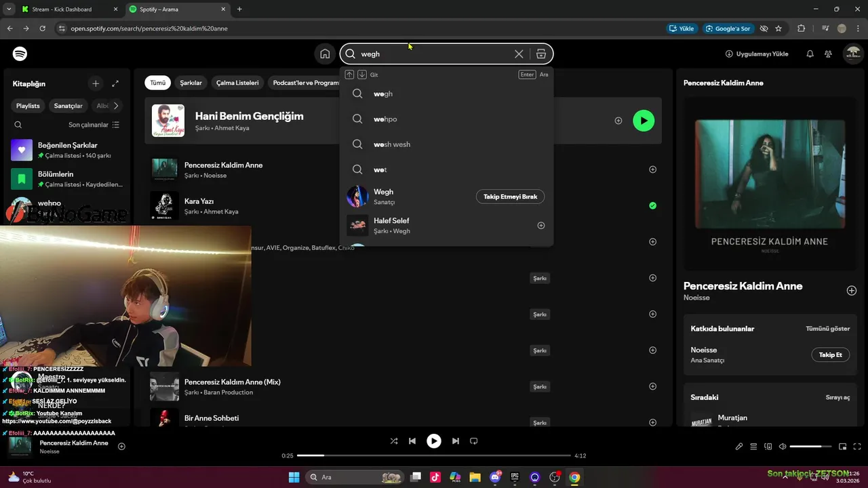Screen dimensions: 868x488
Task: Add Bir Anne Sohbeti to liked songs
Action: (652, 422)
